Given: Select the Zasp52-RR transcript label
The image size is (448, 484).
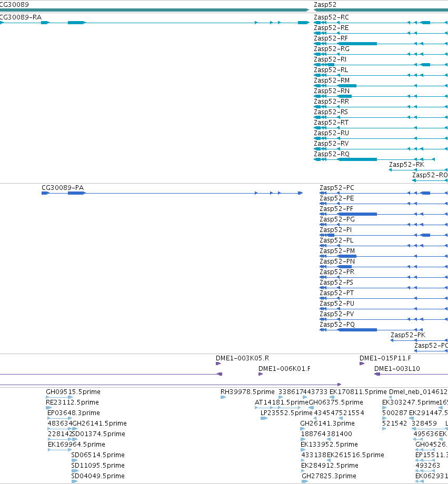Looking at the screenshot, I should tap(331, 101).
